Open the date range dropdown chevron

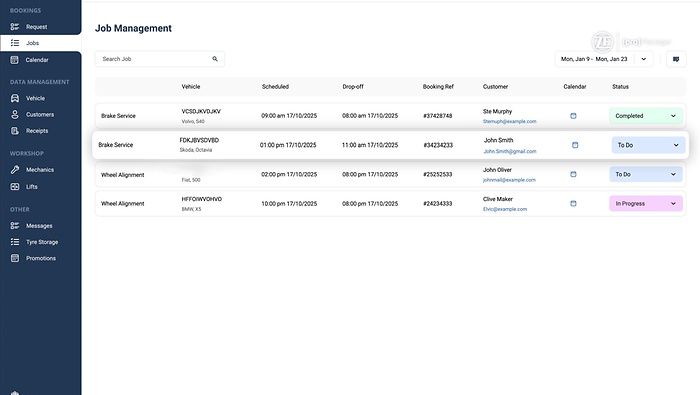coord(644,59)
